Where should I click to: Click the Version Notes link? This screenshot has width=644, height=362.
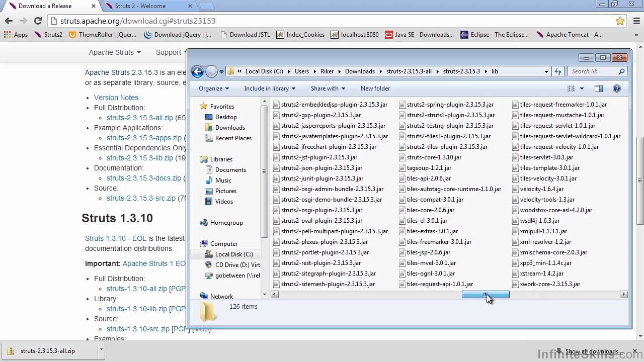tap(116, 98)
